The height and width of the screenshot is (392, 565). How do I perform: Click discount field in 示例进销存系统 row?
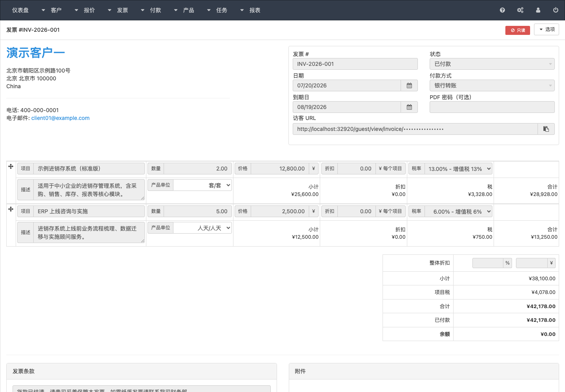pyautogui.click(x=357, y=169)
